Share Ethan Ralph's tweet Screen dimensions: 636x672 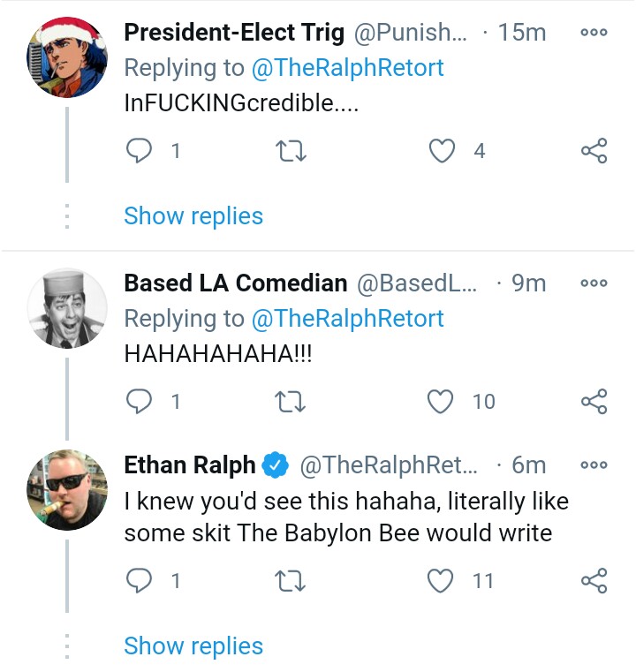tap(594, 580)
